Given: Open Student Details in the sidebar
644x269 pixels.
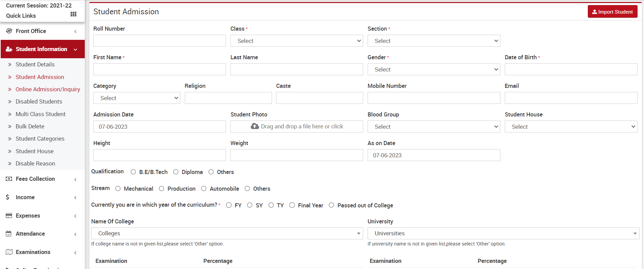Looking at the screenshot, I should coord(35,64).
